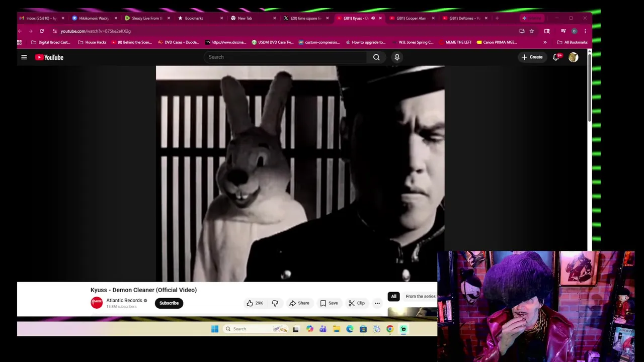Open the House Hacks bookmark folder

(92, 42)
